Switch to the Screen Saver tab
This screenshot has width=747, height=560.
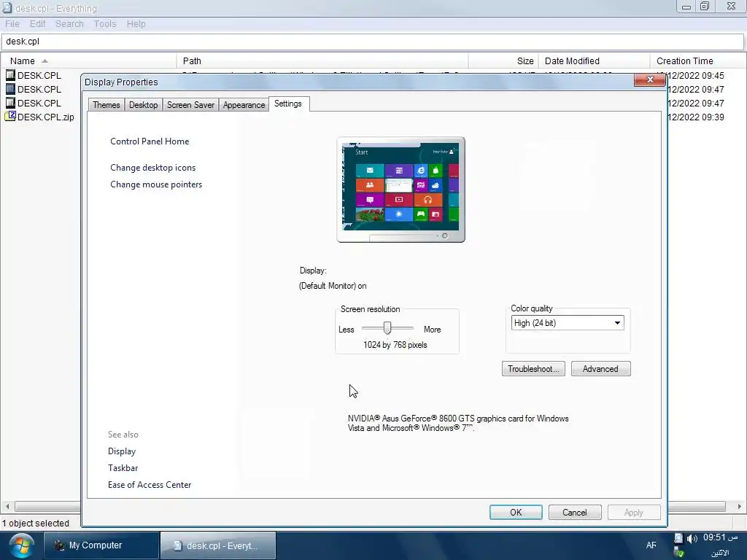click(190, 105)
